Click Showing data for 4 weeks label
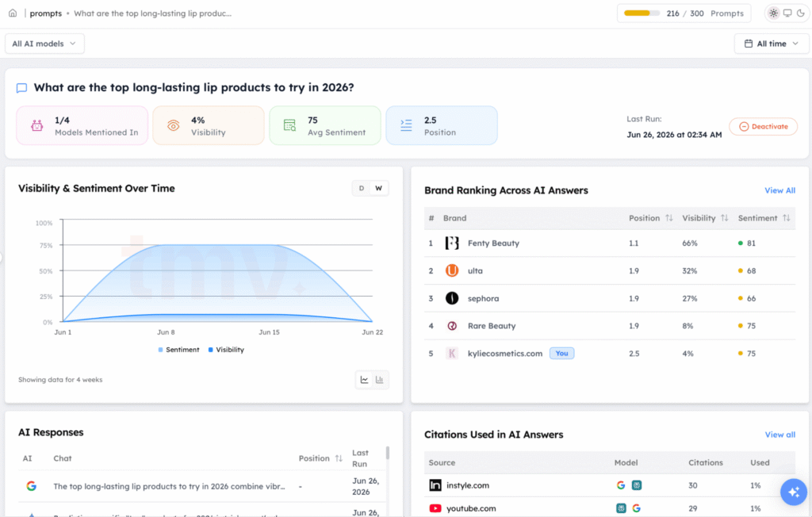 pyautogui.click(x=60, y=380)
